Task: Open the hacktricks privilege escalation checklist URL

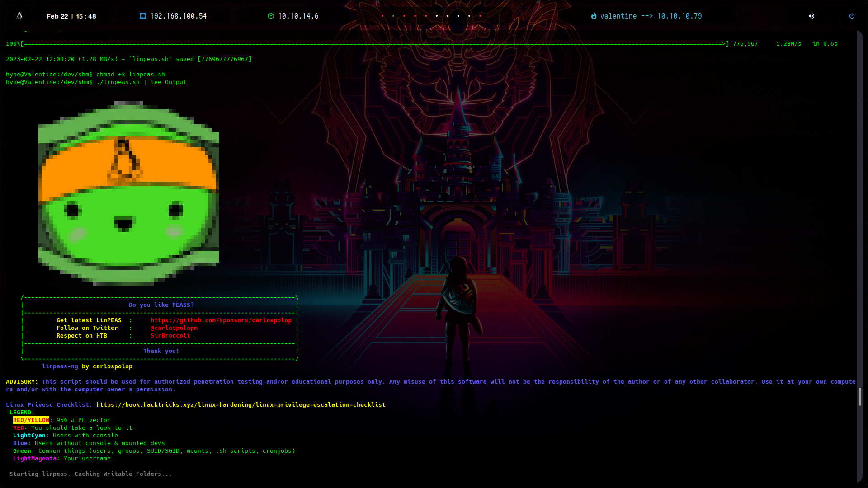Action: click(x=241, y=404)
